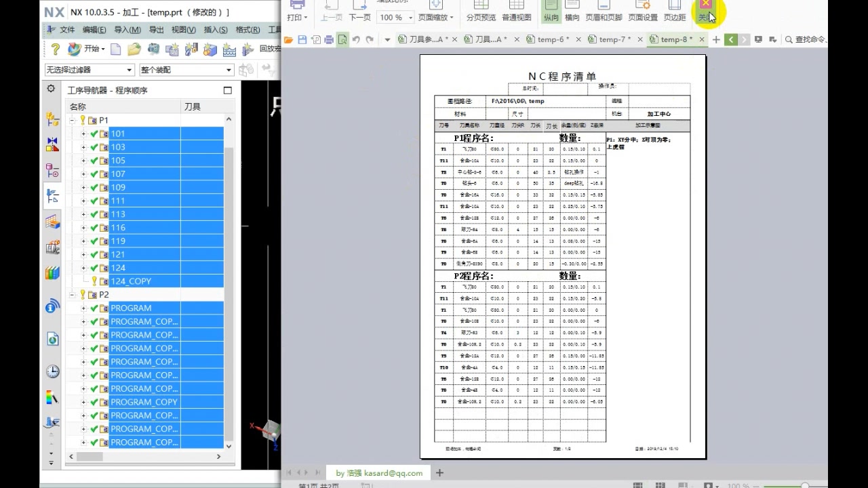
Task: Click the navigator horizontal scrollbar
Action: point(146,457)
